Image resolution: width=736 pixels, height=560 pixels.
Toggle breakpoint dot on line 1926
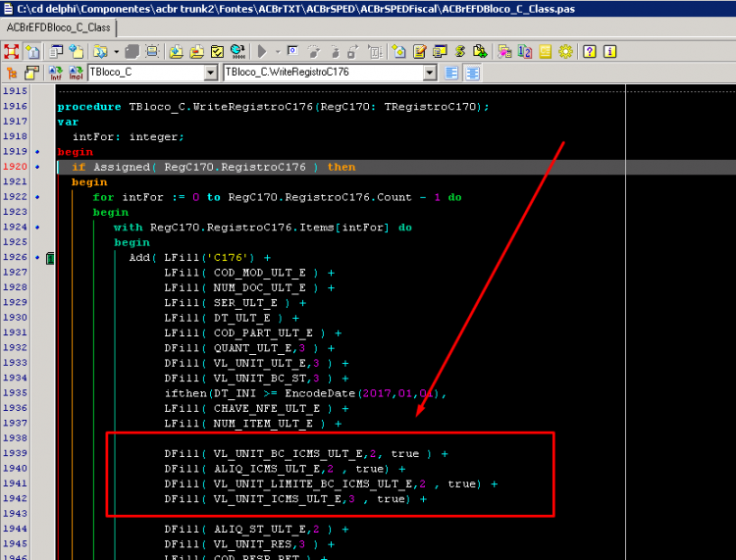point(37,257)
